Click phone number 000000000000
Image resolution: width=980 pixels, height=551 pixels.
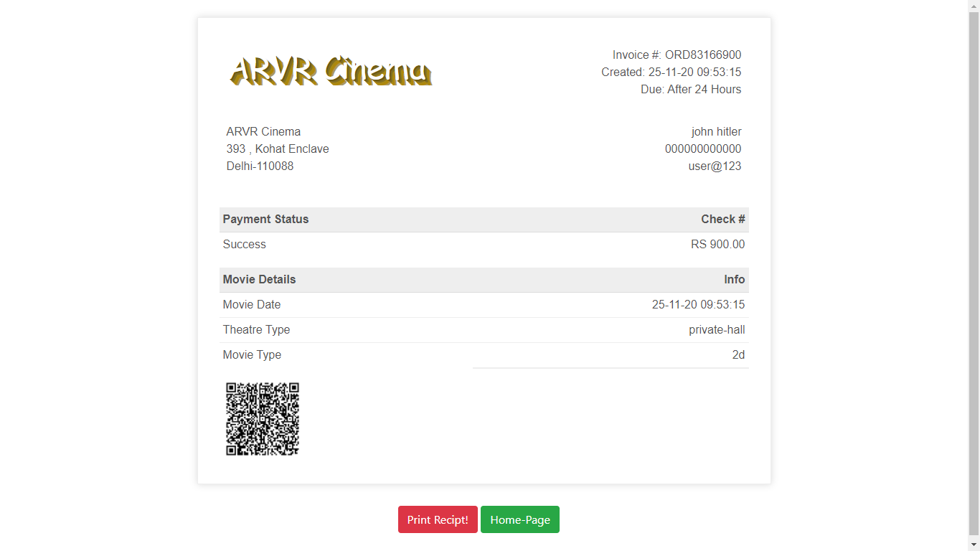[x=703, y=149]
